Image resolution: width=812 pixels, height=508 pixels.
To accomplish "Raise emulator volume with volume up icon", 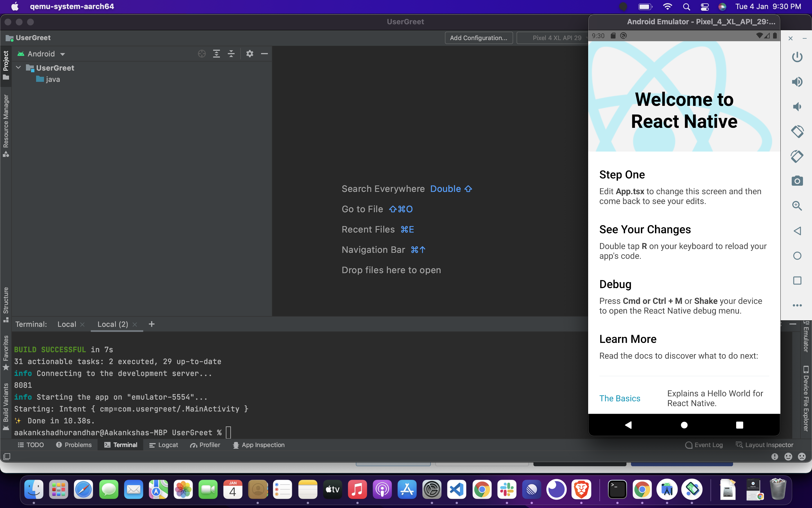I will tap(797, 82).
